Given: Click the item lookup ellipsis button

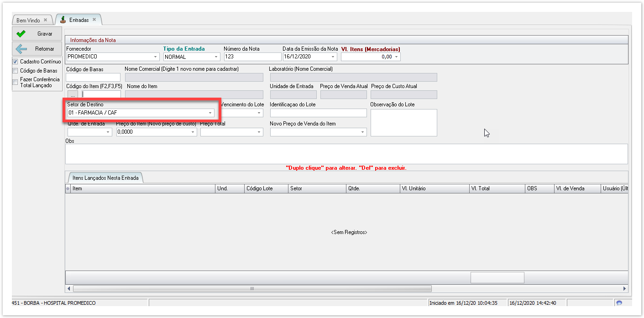Looking at the screenshot, I should click(x=73, y=95).
